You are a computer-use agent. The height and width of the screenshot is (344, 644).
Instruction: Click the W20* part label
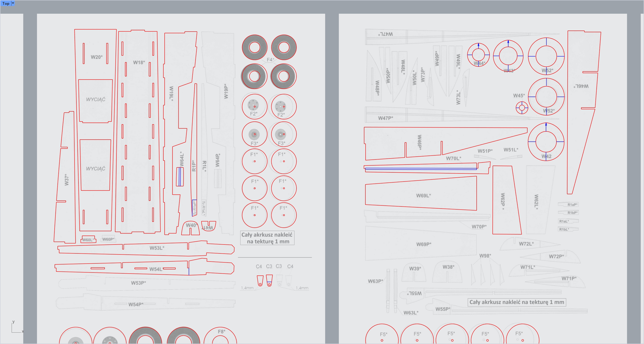[97, 57]
